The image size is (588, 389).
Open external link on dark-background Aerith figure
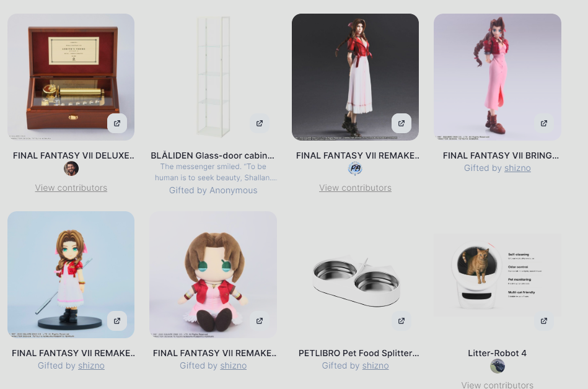pos(402,123)
